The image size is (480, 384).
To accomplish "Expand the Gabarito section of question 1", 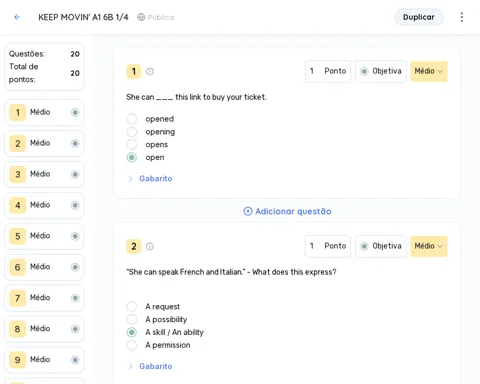I will tap(150, 179).
